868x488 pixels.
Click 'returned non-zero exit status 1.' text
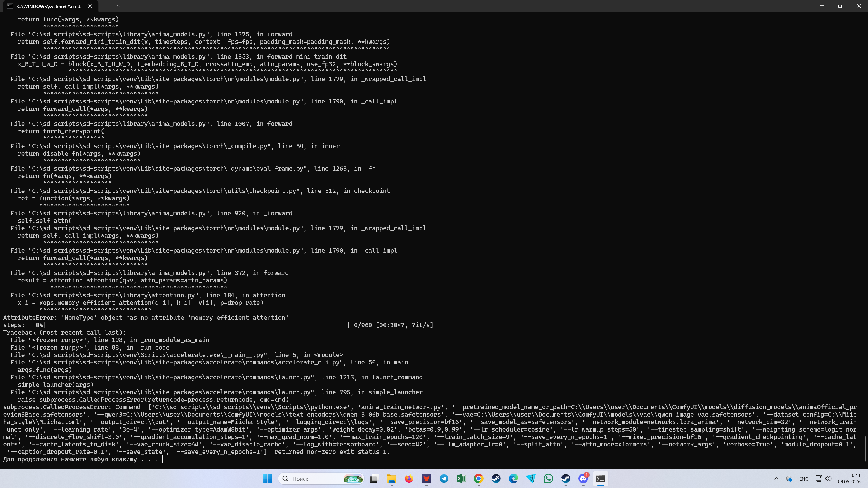332,452
